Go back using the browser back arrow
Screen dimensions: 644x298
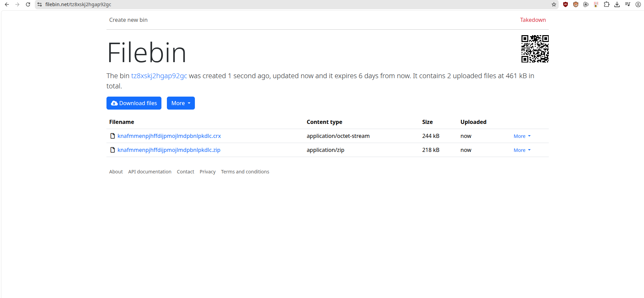(7, 4)
